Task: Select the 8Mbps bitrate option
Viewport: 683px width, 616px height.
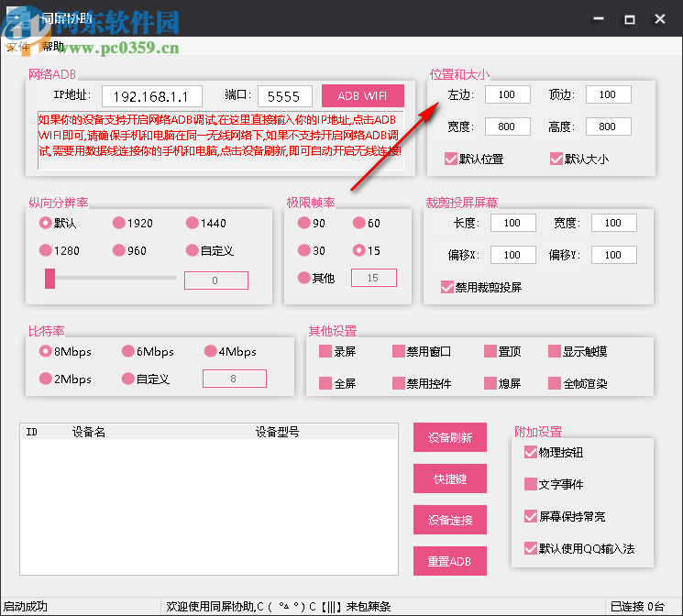Action: click(45, 351)
